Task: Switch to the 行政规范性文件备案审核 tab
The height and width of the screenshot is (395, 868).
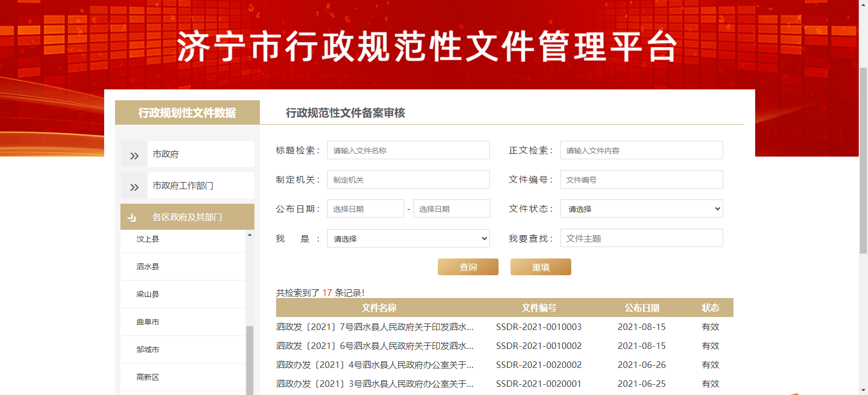Action: pos(346,113)
